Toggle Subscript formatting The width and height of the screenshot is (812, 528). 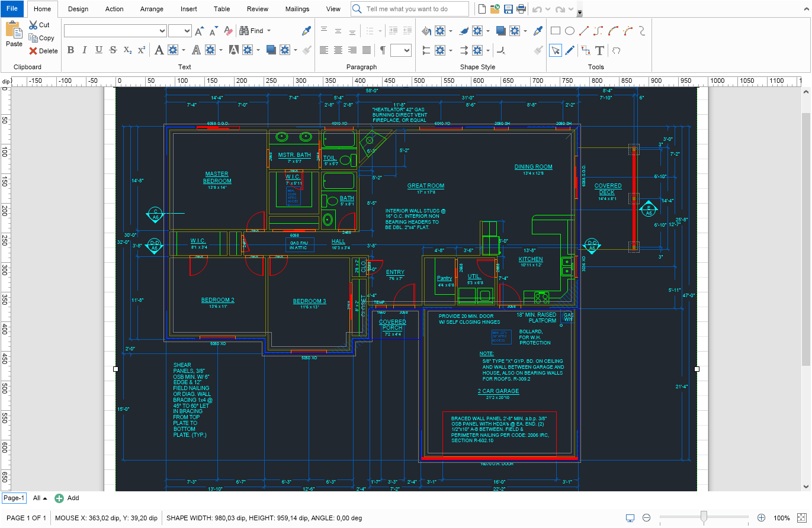[x=127, y=50]
